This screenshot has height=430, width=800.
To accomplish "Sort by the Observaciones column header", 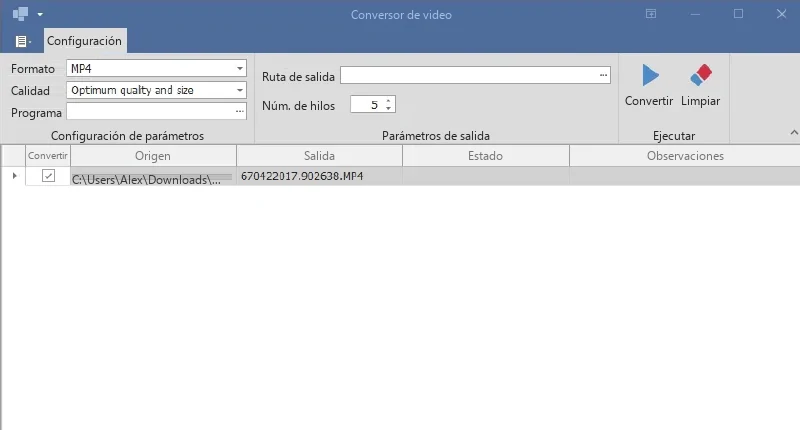I will (685, 156).
